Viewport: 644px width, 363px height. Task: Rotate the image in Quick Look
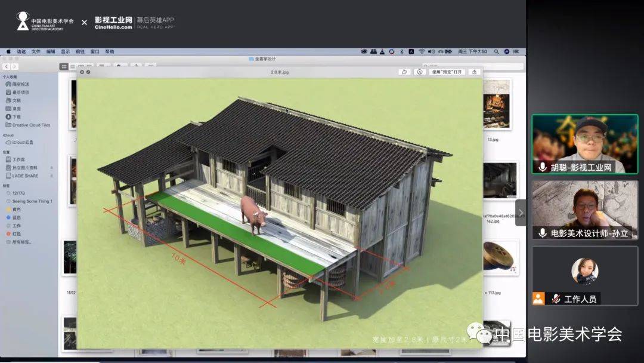click(x=404, y=72)
